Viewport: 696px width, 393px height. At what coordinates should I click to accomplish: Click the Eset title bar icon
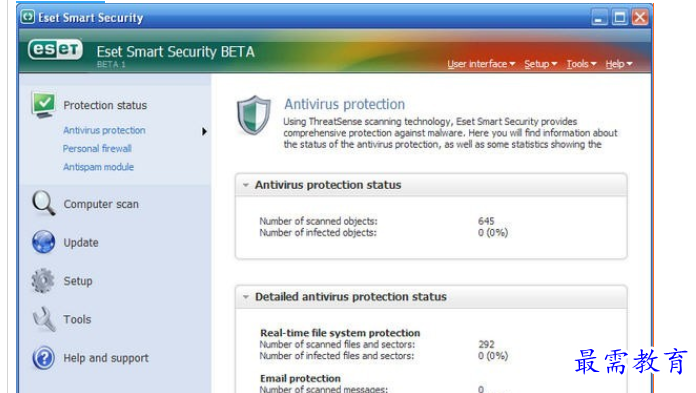click(28, 17)
